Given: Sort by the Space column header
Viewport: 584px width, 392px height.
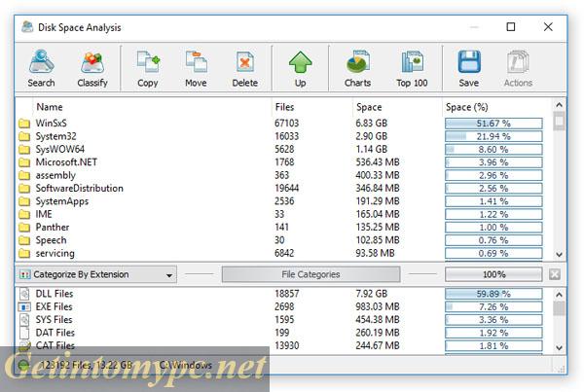Looking at the screenshot, I should tap(369, 107).
